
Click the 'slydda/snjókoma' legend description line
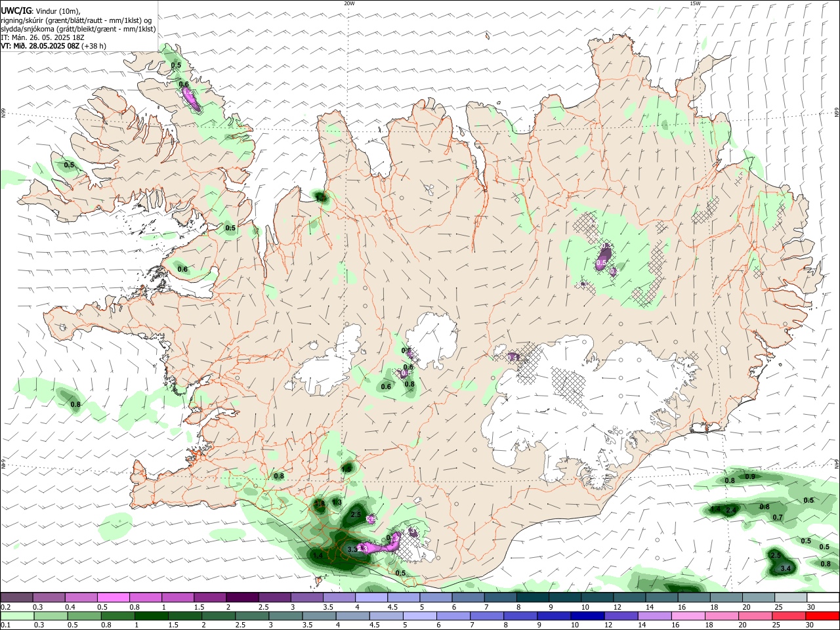[x=78, y=29]
